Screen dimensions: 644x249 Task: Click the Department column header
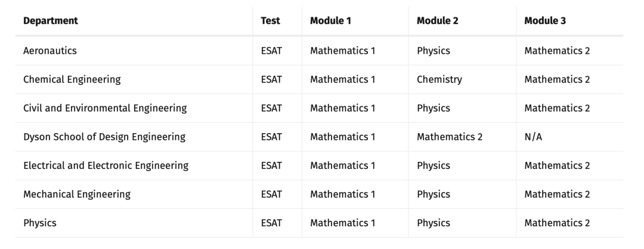(51, 21)
